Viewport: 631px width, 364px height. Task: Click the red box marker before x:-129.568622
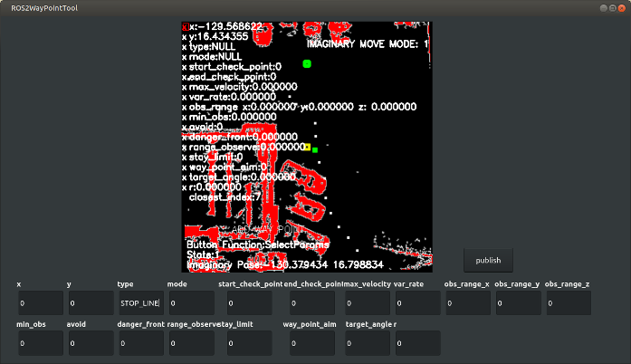pos(185,27)
